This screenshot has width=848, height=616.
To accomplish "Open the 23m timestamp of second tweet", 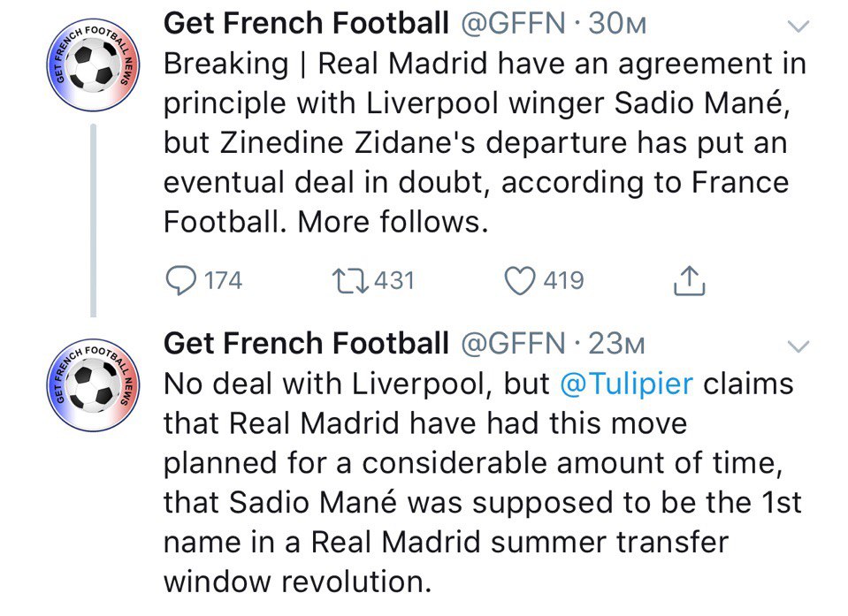I will pyautogui.click(x=616, y=344).
